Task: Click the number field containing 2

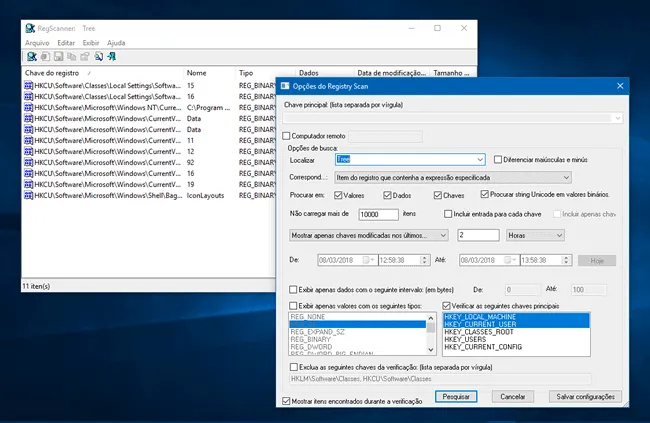Action: 478,235
